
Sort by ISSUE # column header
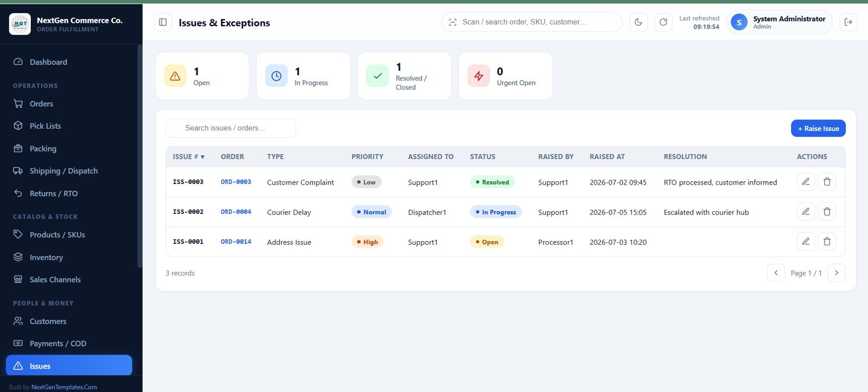pyautogui.click(x=189, y=156)
